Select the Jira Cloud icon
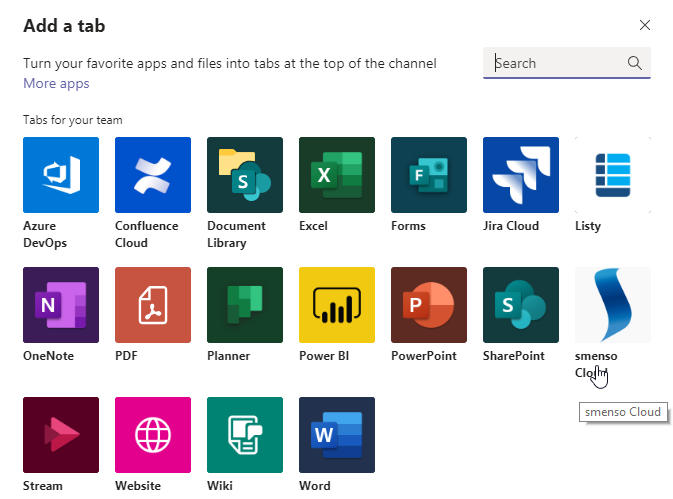The height and width of the screenshot is (499, 673). tap(521, 175)
